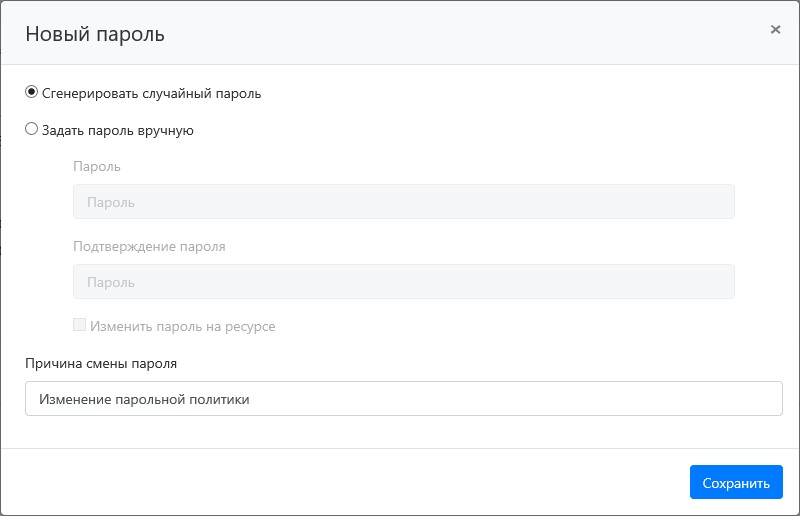Click the Изменить пароль на ресурсе label text
Screen dimensions: 800x516
(182, 326)
